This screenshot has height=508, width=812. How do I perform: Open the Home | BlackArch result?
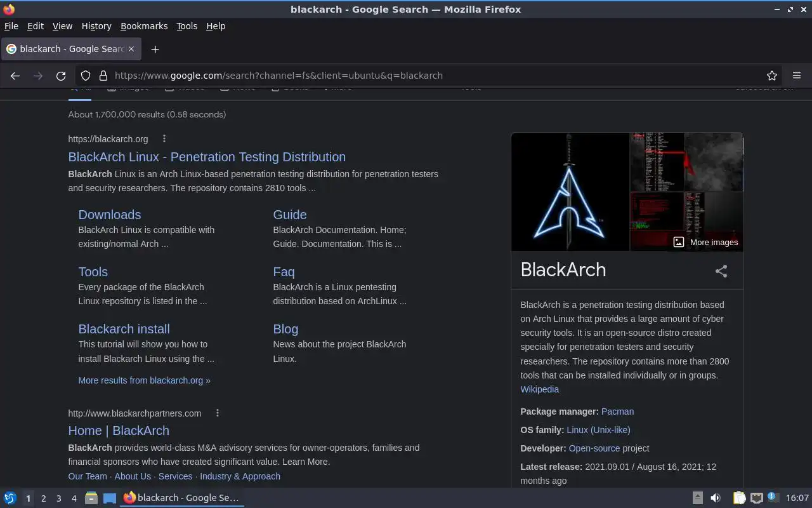[x=119, y=431]
